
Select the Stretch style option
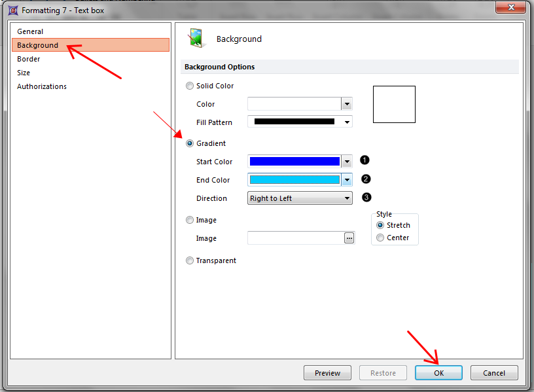[381, 225]
